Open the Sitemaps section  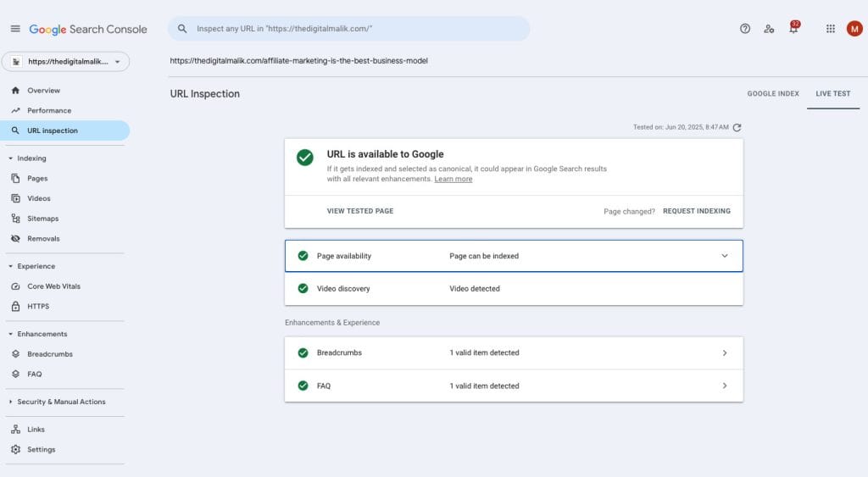pyautogui.click(x=42, y=219)
